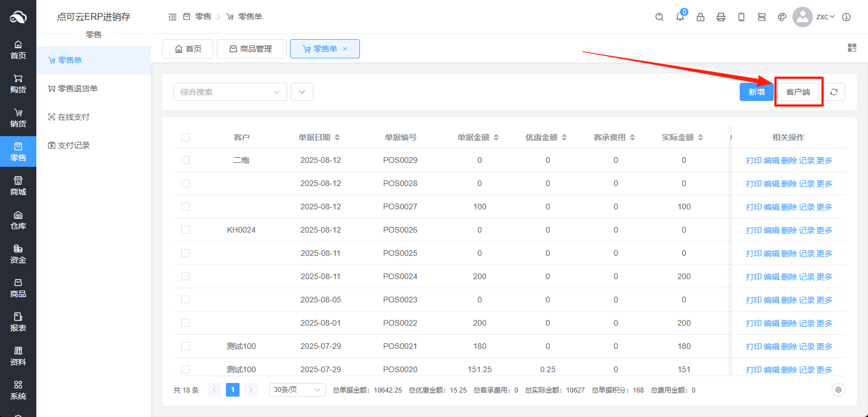This screenshot has height=417, width=868.
Task: Switch to the 首页 tab
Action: click(x=188, y=49)
